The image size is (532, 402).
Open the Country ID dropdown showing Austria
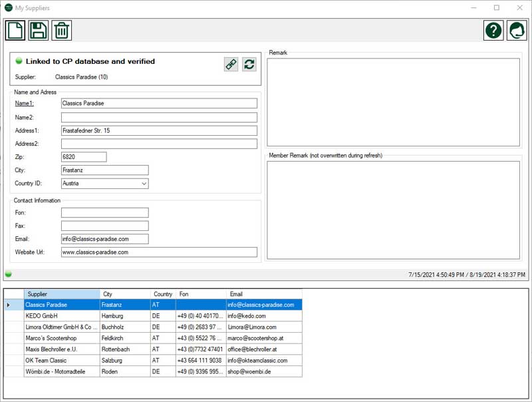pyautogui.click(x=105, y=183)
